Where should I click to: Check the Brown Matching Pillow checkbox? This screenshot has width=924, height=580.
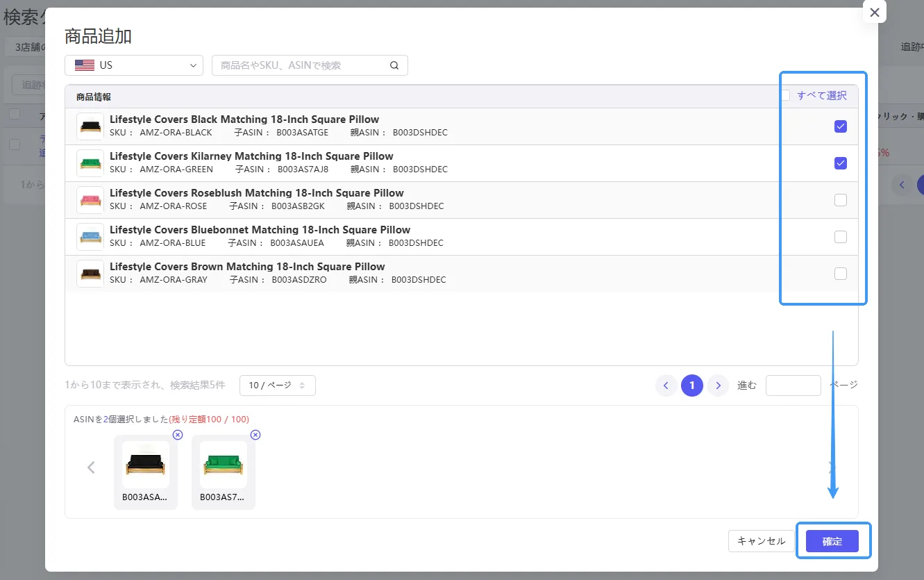point(841,274)
